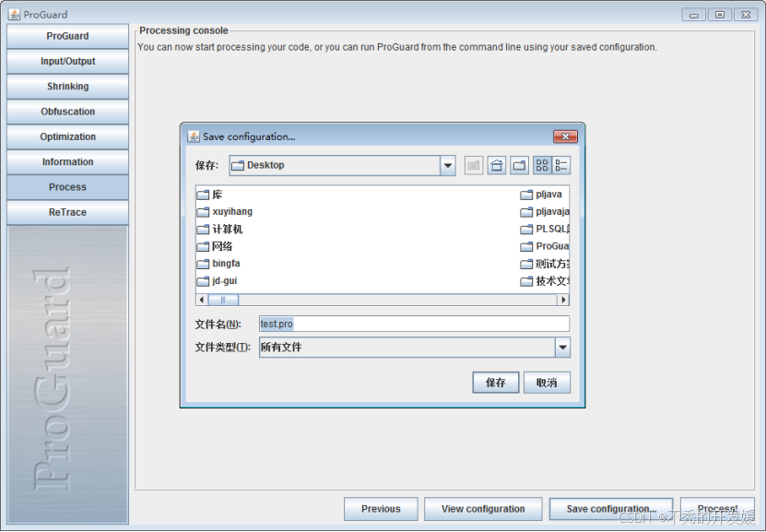Viewport: 766px width, 532px height.
Task: Click the Home directory icon
Action: [x=496, y=166]
